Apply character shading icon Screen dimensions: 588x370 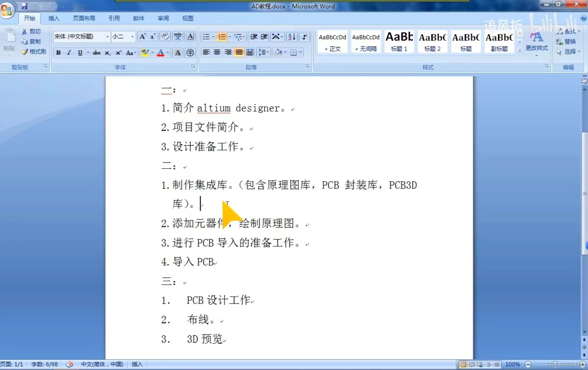point(178,53)
